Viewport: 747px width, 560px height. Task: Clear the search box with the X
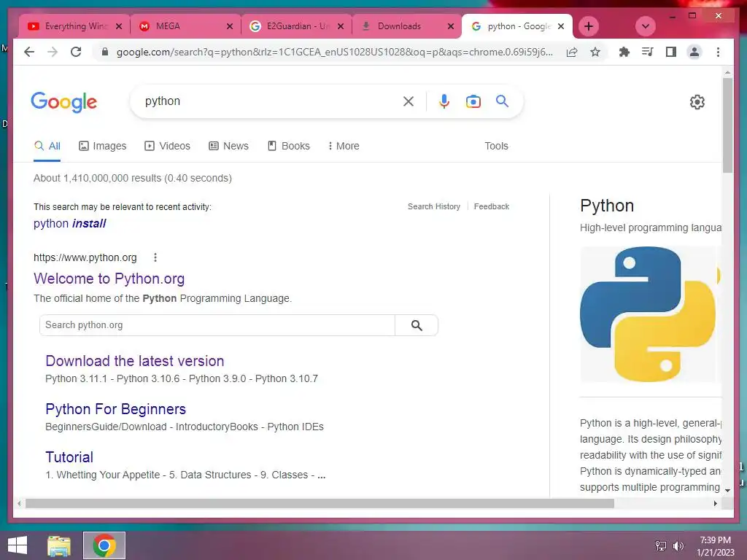pos(409,101)
